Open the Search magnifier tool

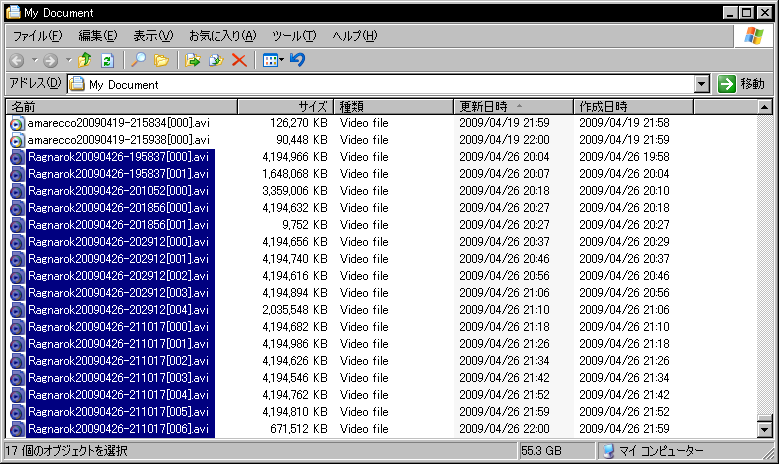pyautogui.click(x=138, y=60)
